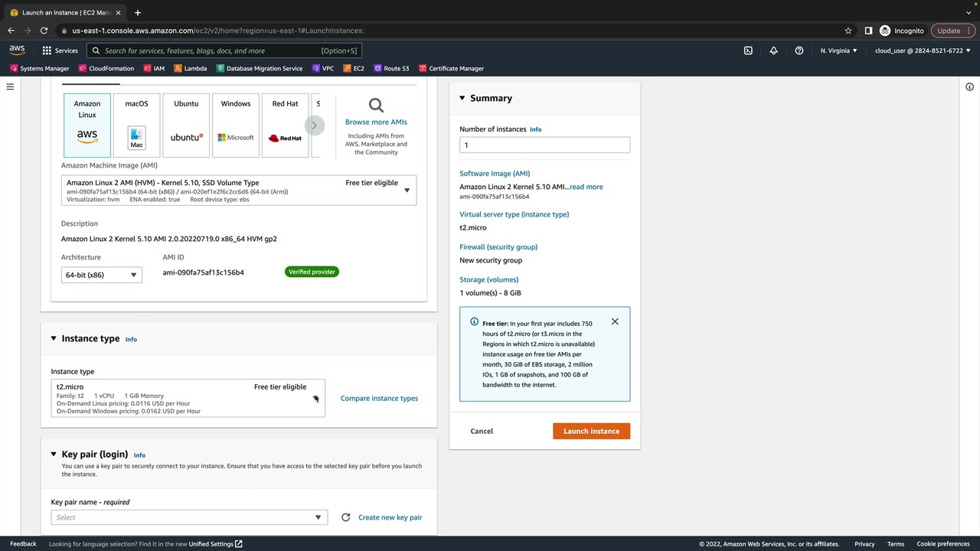Collapse the Key pair (login) section
The height and width of the screenshot is (551, 980).
pyautogui.click(x=54, y=454)
